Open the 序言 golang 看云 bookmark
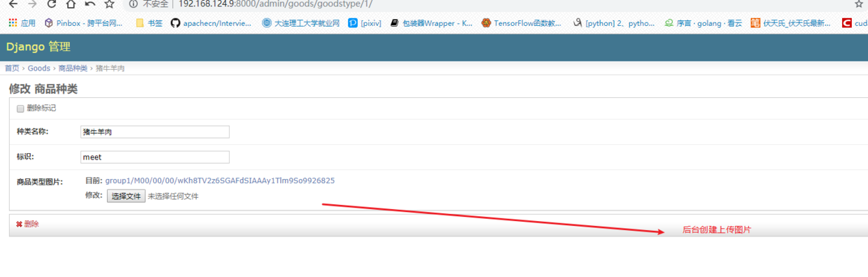 [703, 23]
